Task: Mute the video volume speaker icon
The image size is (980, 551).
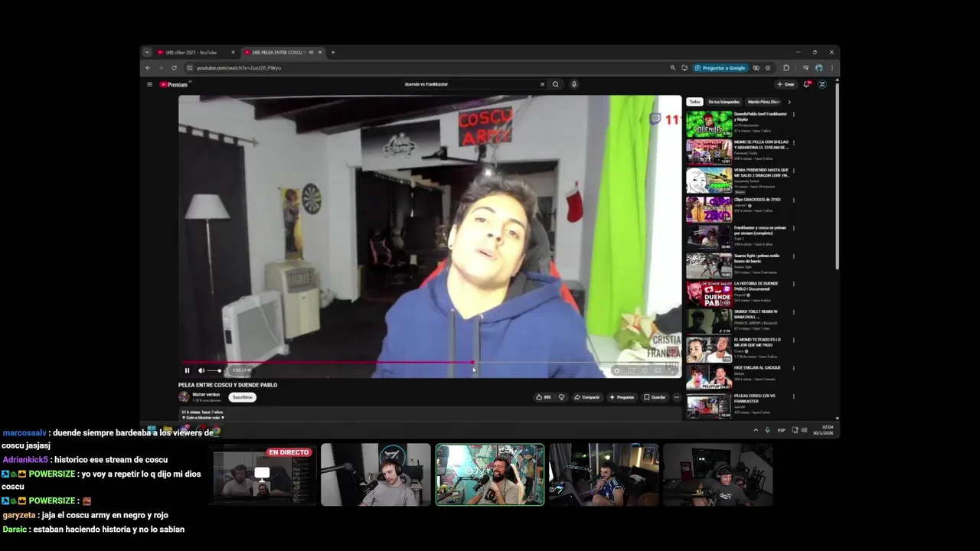Action: pos(201,370)
